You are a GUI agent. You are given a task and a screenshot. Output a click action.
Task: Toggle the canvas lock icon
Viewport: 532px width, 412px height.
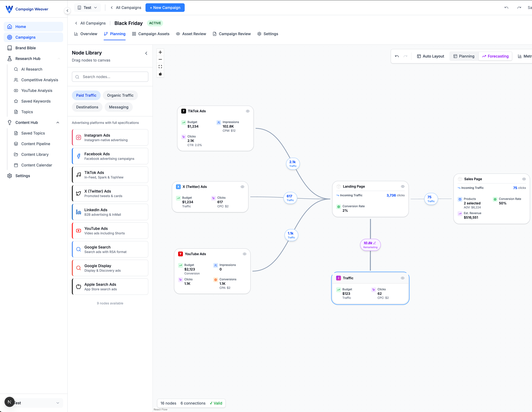pos(160,74)
